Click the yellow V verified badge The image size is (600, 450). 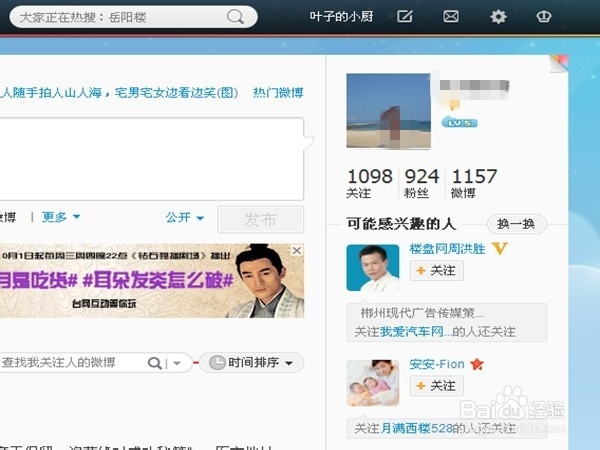pos(499,249)
